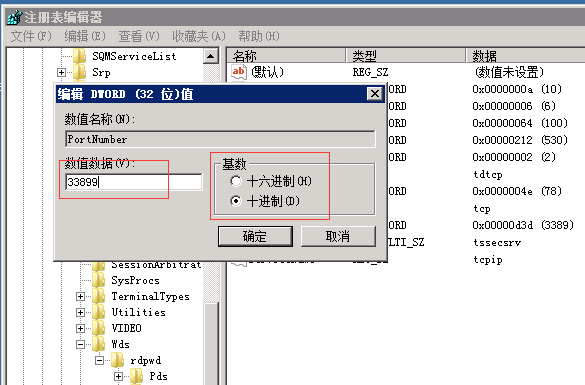Confirm the value with 确定 button

255,236
